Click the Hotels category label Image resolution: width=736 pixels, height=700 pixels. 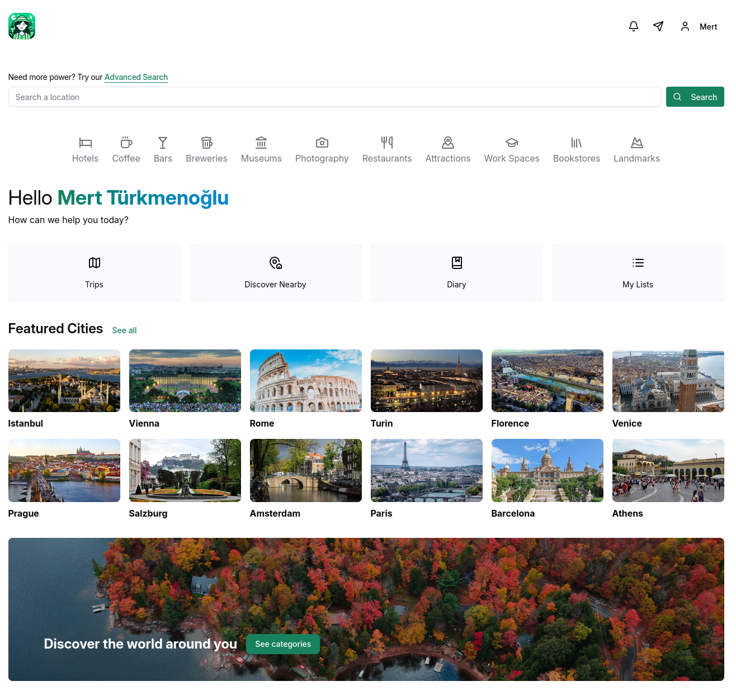[86, 159]
